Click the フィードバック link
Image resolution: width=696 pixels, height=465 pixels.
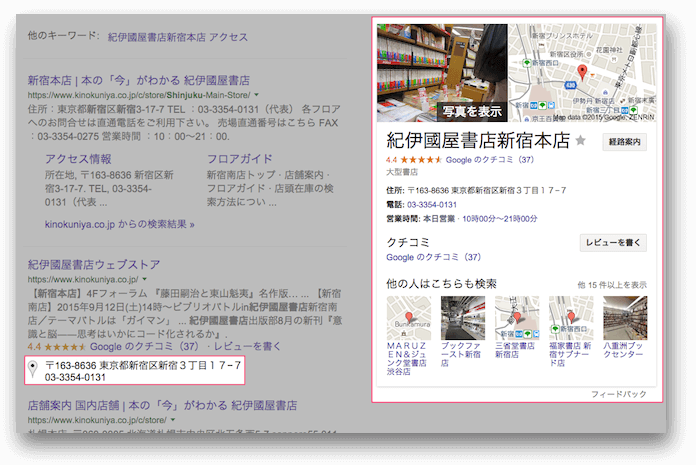618,394
